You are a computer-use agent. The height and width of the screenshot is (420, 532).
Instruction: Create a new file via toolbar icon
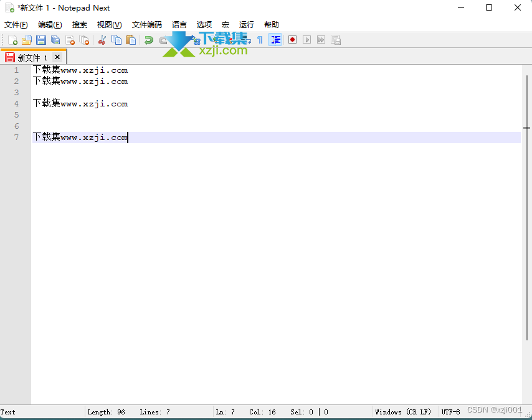point(12,40)
